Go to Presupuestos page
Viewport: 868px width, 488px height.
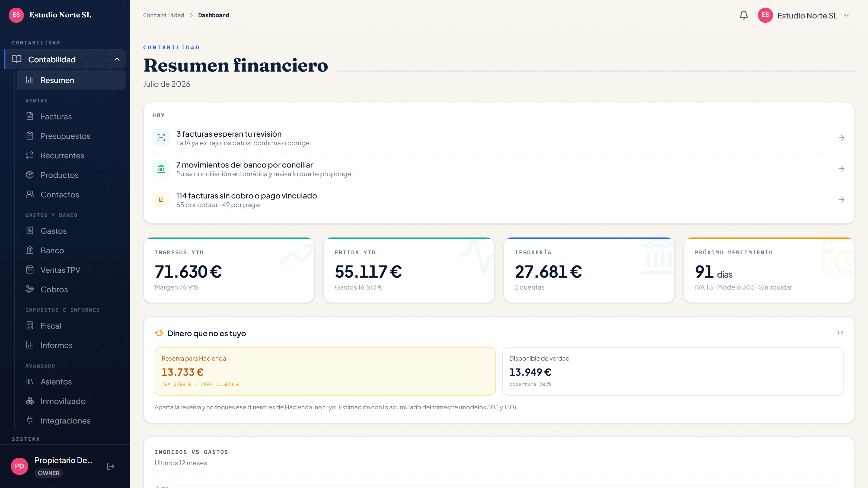71,136
